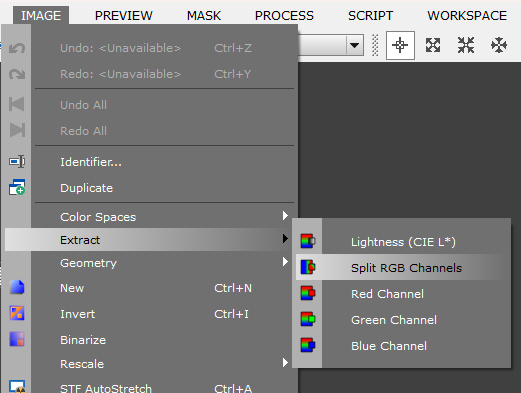Extract the Blue Channel
This screenshot has width=521, height=393.
402,346
